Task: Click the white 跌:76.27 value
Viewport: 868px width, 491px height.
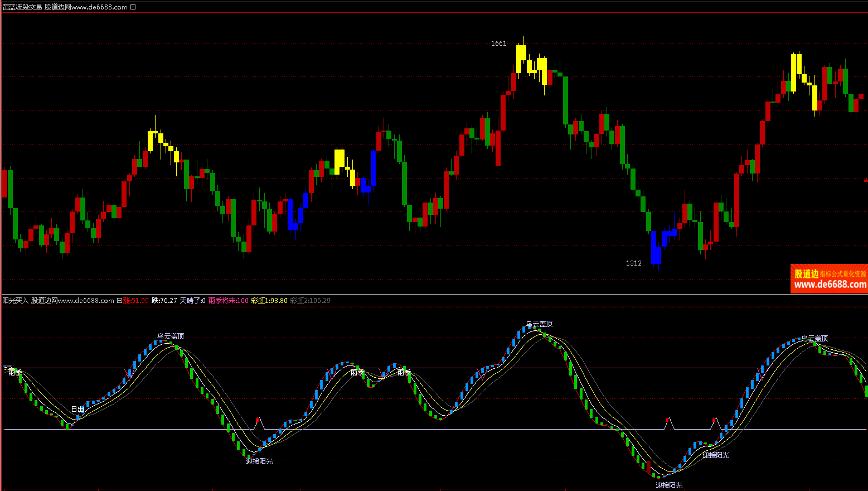Action: click(164, 301)
